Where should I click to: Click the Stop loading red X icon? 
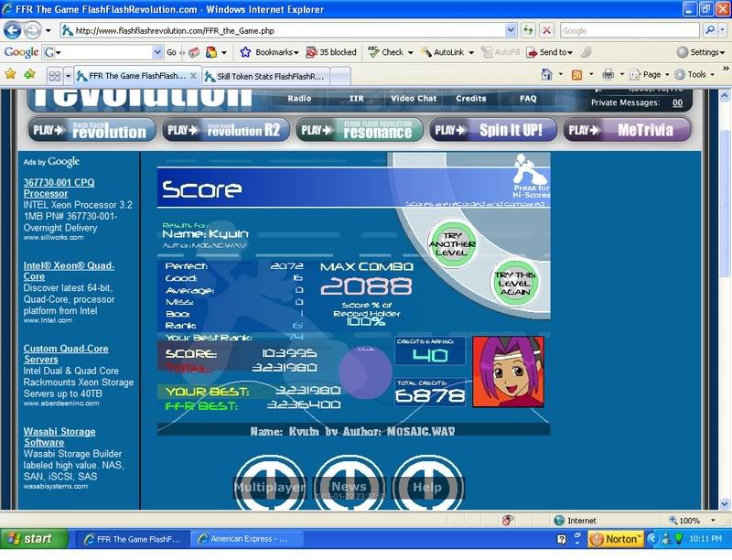point(546,30)
